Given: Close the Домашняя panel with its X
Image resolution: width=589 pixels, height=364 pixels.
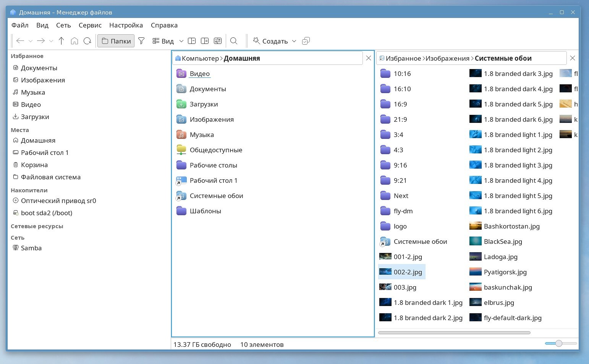Looking at the screenshot, I should pos(369,58).
